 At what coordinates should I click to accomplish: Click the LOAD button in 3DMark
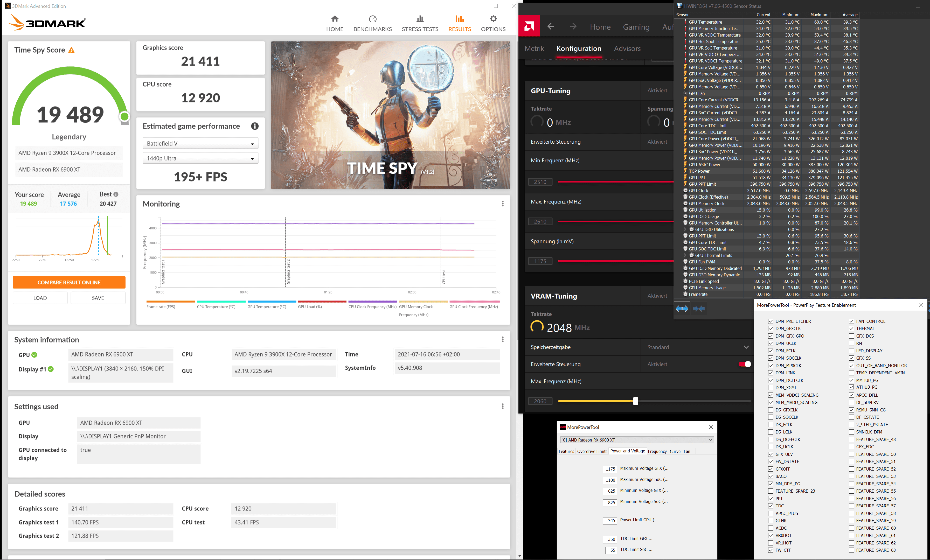(40, 298)
